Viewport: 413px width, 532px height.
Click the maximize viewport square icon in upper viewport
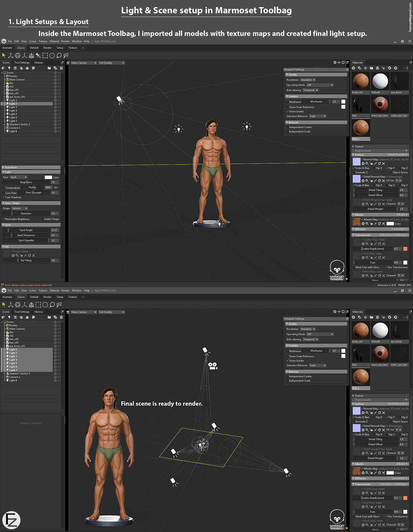(x=343, y=63)
